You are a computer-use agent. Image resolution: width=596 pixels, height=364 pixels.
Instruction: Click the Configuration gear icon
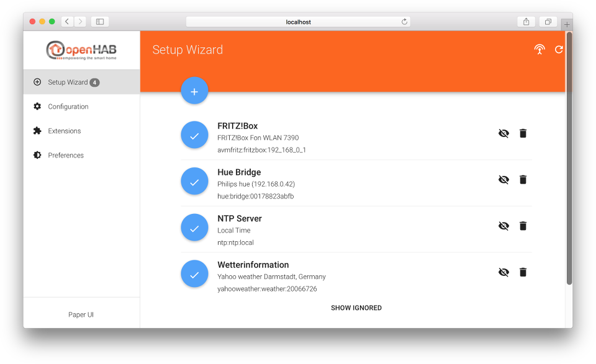(37, 106)
